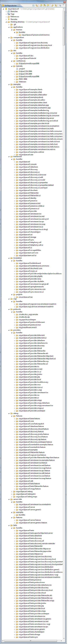Click the releng folder icon

pyautogui.click(x=12, y=413)
